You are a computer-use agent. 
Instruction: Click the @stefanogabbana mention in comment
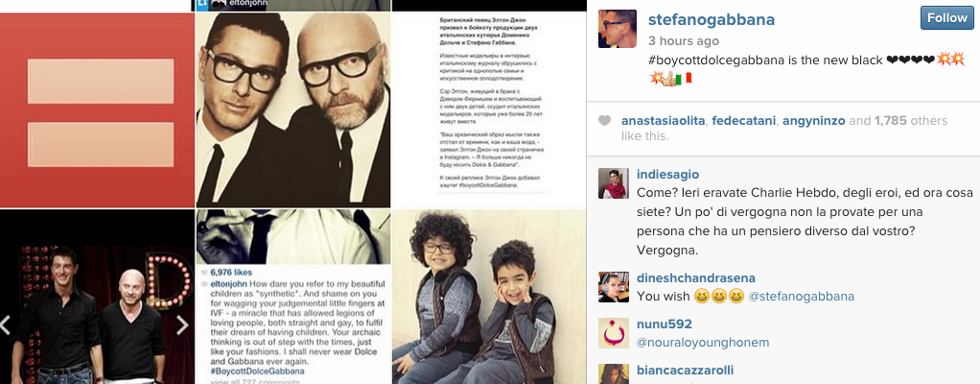(801, 297)
